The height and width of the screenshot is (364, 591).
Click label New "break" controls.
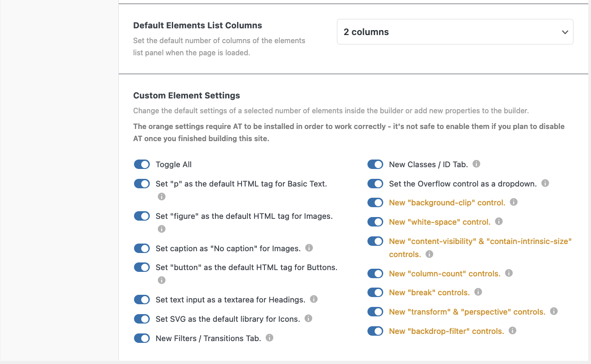click(430, 293)
